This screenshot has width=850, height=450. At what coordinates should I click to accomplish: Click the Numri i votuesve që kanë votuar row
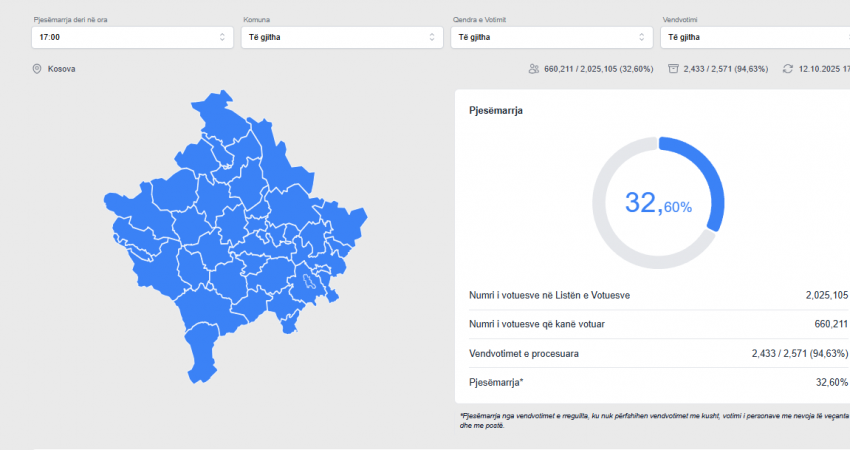[x=658, y=324]
